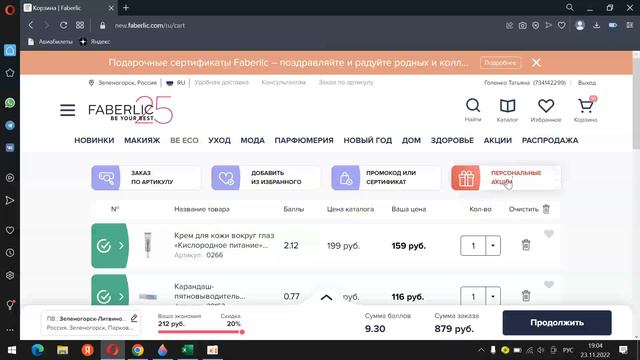Toggle the green checkmark on eye cream row
The image size is (640, 360).
104,246
